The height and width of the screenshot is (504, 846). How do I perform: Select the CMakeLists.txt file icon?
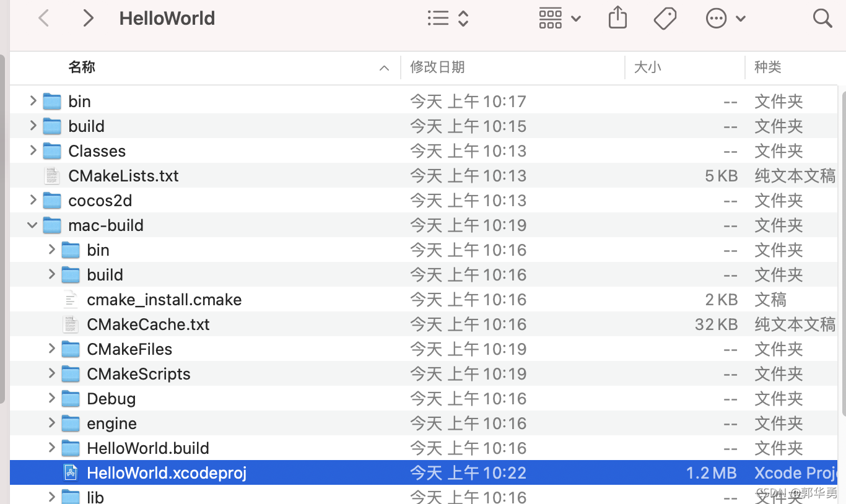(x=52, y=176)
